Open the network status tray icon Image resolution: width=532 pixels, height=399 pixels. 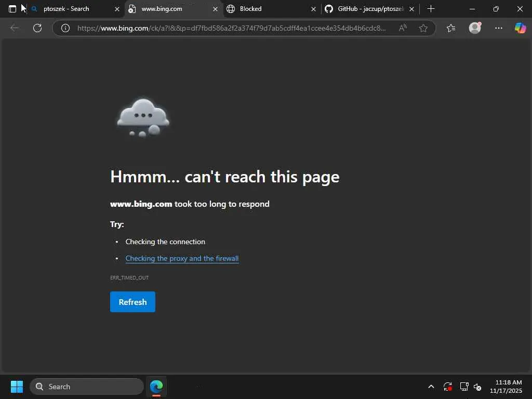(x=464, y=387)
